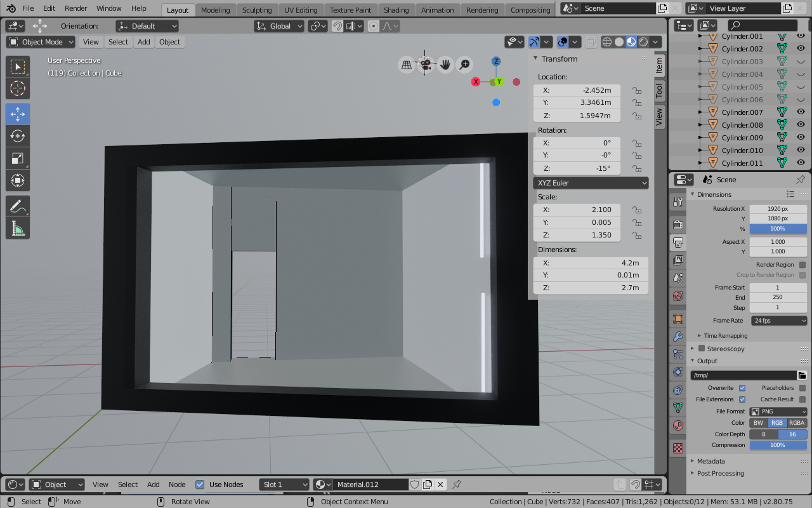Image resolution: width=812 pixels, height=508 pixels.
Task: Select the Move tool
Action: (18, 114)
